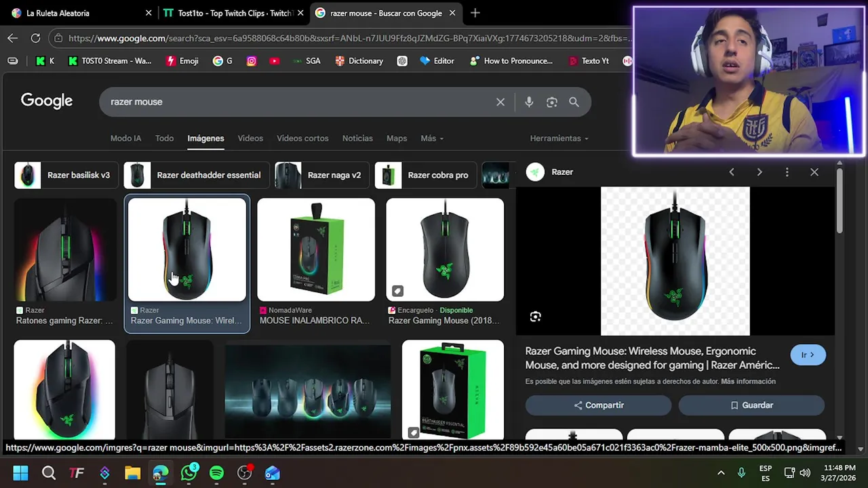
Task: Click the Razer cobra pro chip
Action: coord(425,175)
